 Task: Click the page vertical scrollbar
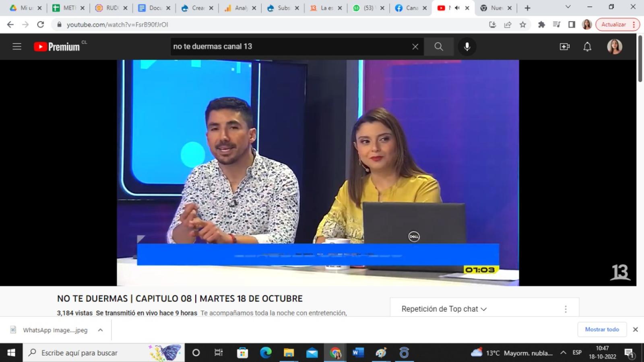tap(640, 58)
